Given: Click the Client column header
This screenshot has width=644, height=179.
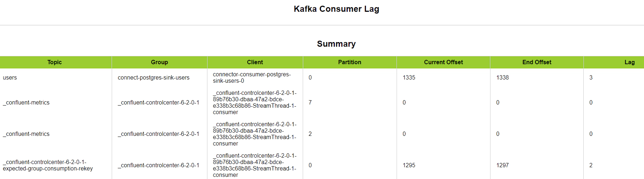Looking at the screenshot, I should 255,62.
